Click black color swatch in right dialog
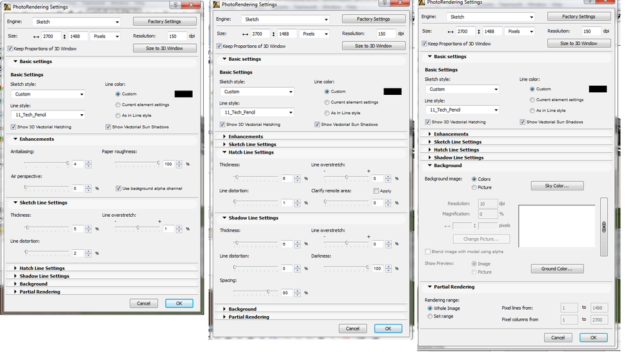 [598, 89]
